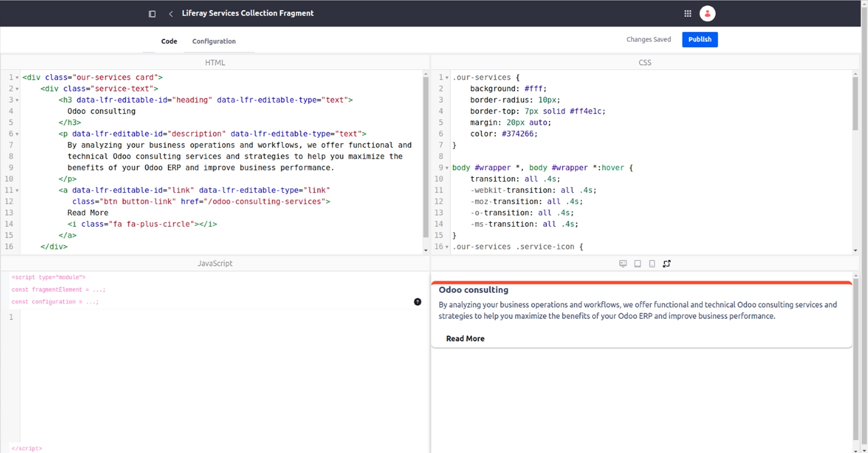The width and height of the screenshot is (868, 453).
Task: Click the HTML editor scroll-down arrow
Action: click(x=426, y=250)
